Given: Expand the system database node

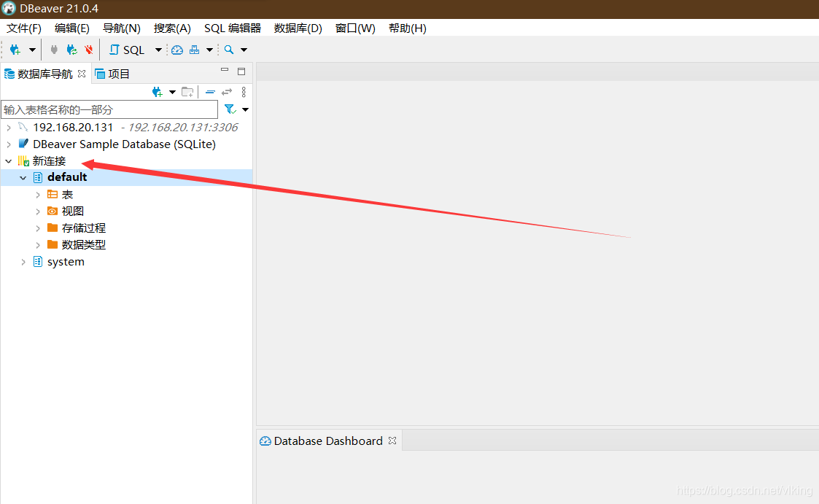Looking at the screenshot, I should [23, 261].
